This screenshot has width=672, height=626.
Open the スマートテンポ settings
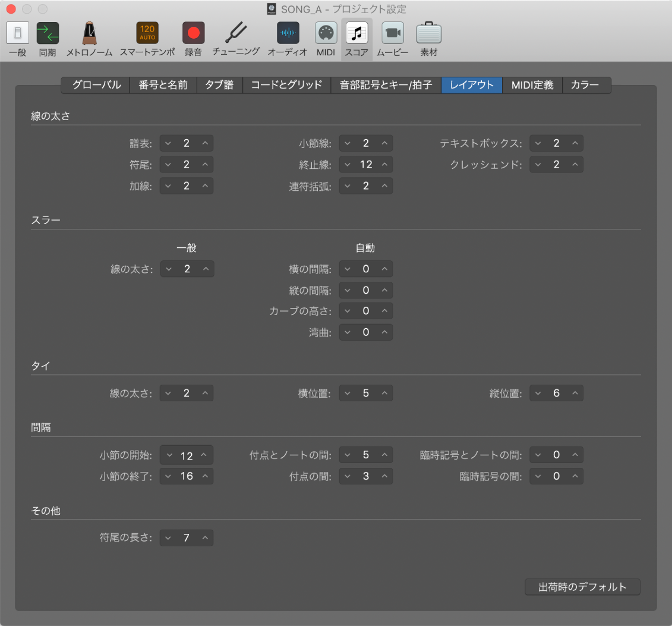147,39
